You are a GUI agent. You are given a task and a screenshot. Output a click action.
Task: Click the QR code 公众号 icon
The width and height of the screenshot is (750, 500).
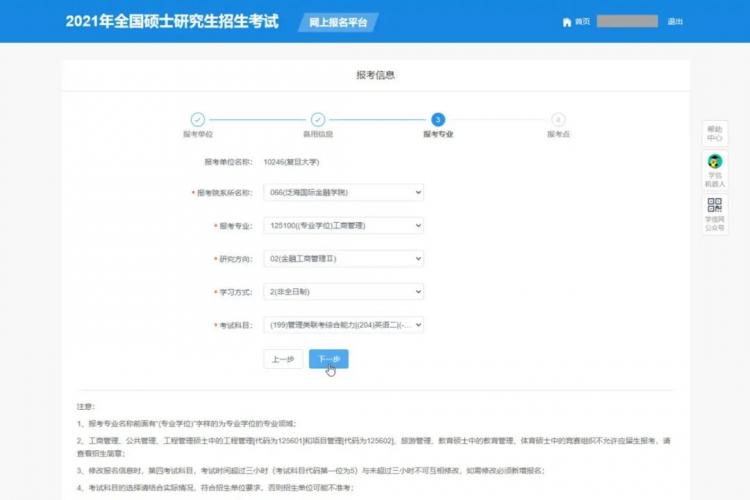(715, 205)
